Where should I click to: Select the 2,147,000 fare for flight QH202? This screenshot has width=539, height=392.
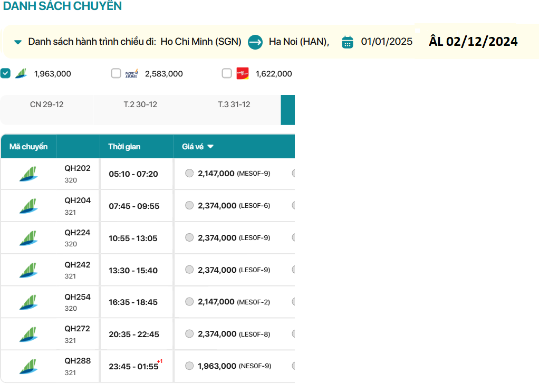(189, 173)
